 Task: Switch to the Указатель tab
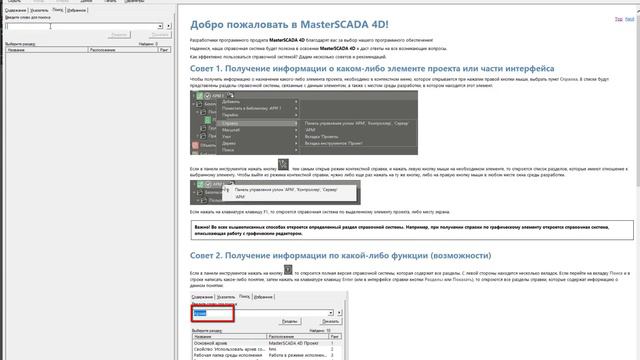click(x=39, y=10)
